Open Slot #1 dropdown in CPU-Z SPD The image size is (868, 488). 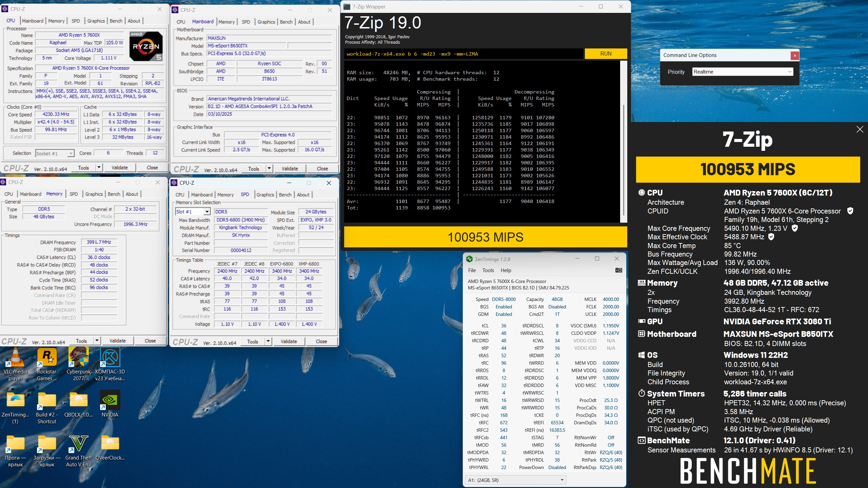tap(193, 211)
